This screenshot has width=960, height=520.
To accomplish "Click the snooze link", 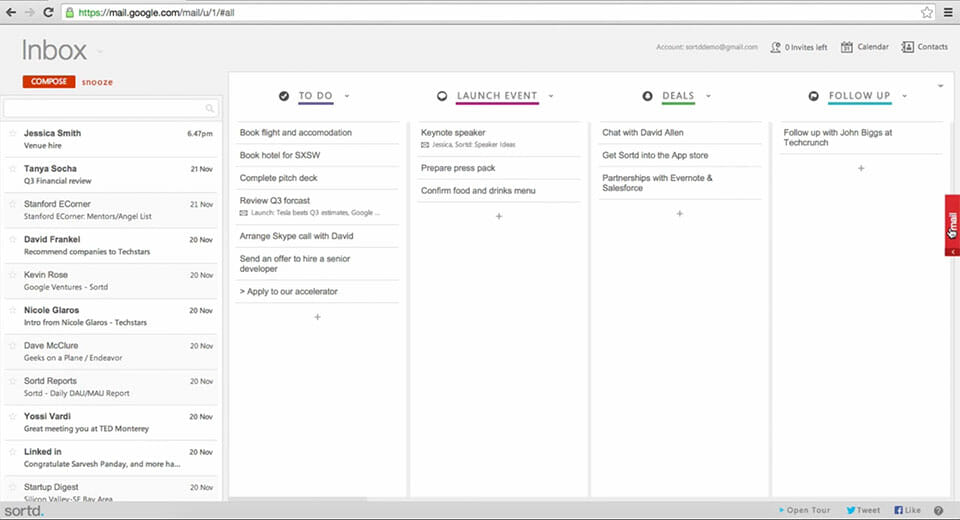I will (97, 81).
